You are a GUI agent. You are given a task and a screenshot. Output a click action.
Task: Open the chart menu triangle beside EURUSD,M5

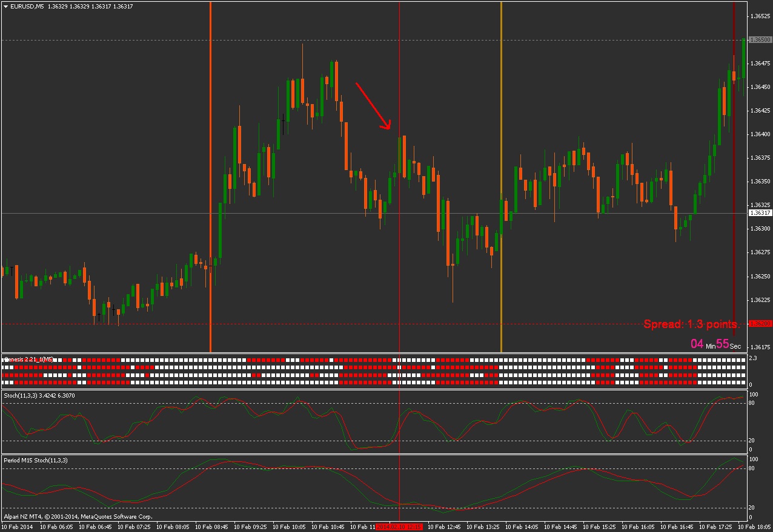tap(5, 6)
